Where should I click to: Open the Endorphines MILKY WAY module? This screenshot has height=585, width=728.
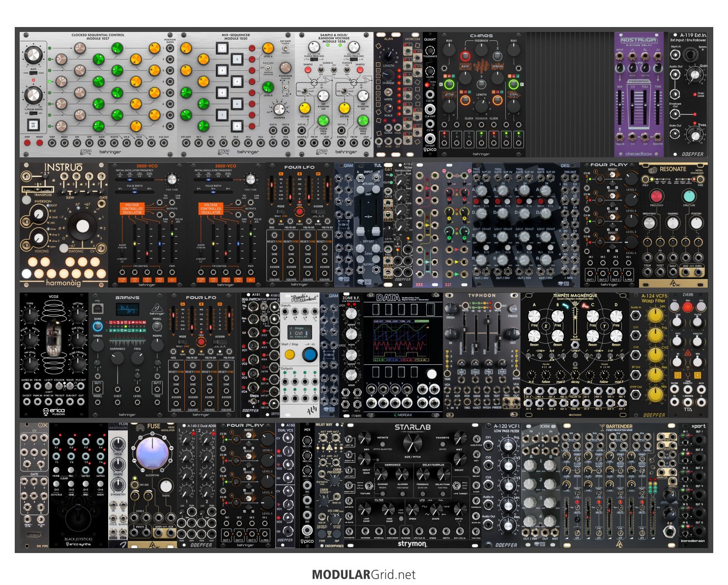point(329,485)
